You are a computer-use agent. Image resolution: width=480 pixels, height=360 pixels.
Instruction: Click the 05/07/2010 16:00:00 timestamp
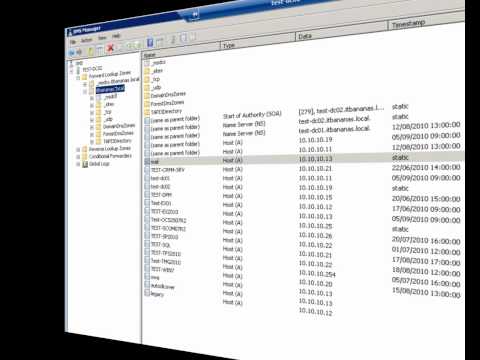pos(426,282)
